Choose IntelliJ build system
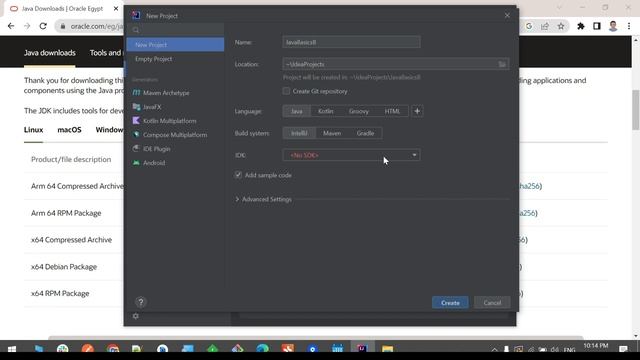This screenshot has width=640, height=360. [299, 133]
